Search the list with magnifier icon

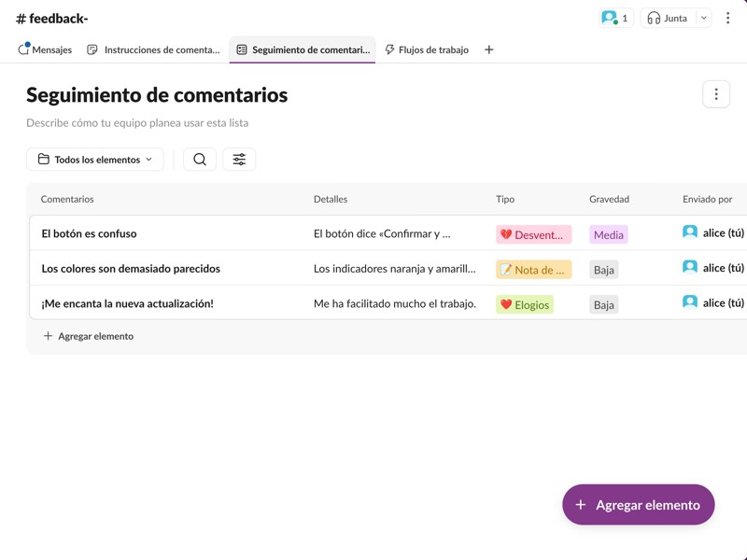(x=200, y=160)
